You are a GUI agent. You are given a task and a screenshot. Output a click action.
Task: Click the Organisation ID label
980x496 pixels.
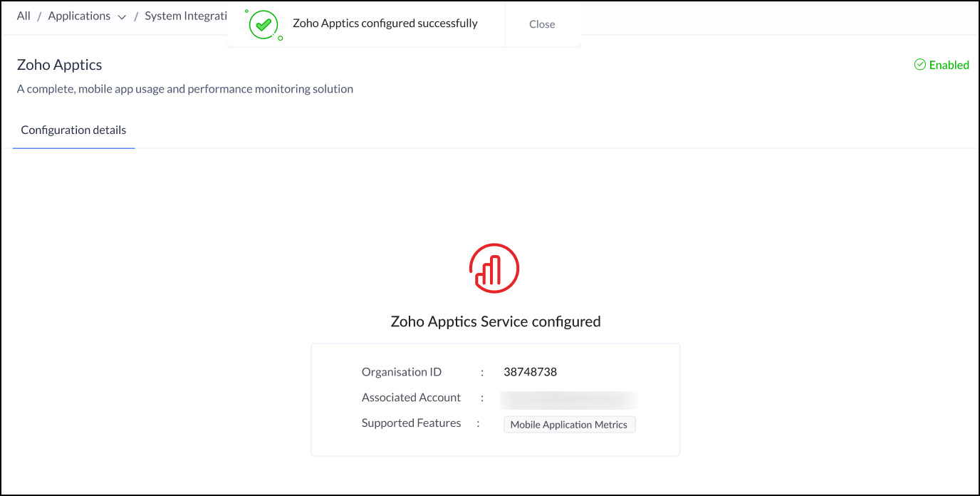pyautogui.click(x=402, y=372)
